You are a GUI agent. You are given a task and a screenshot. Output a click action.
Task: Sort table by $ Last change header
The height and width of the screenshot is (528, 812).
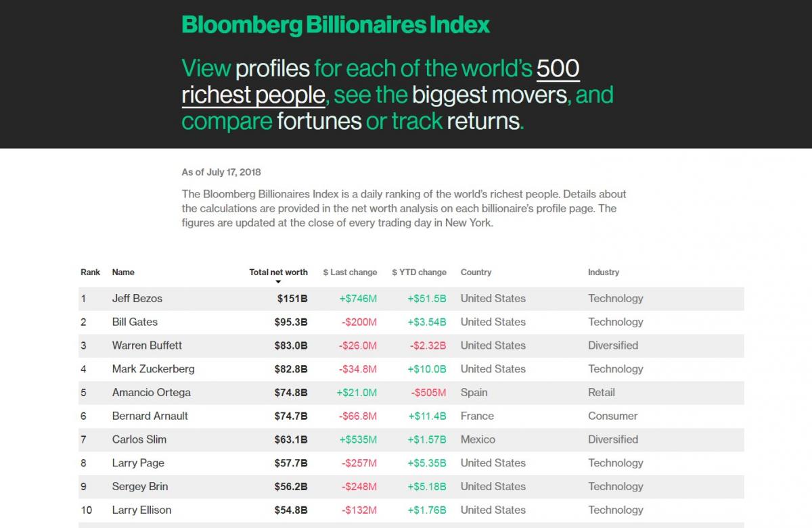(x=350, y=272)
